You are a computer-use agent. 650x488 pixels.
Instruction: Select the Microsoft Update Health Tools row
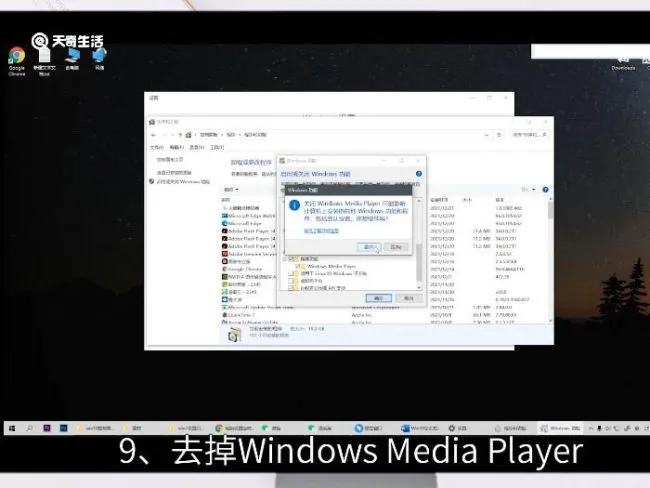click(386, 307)
